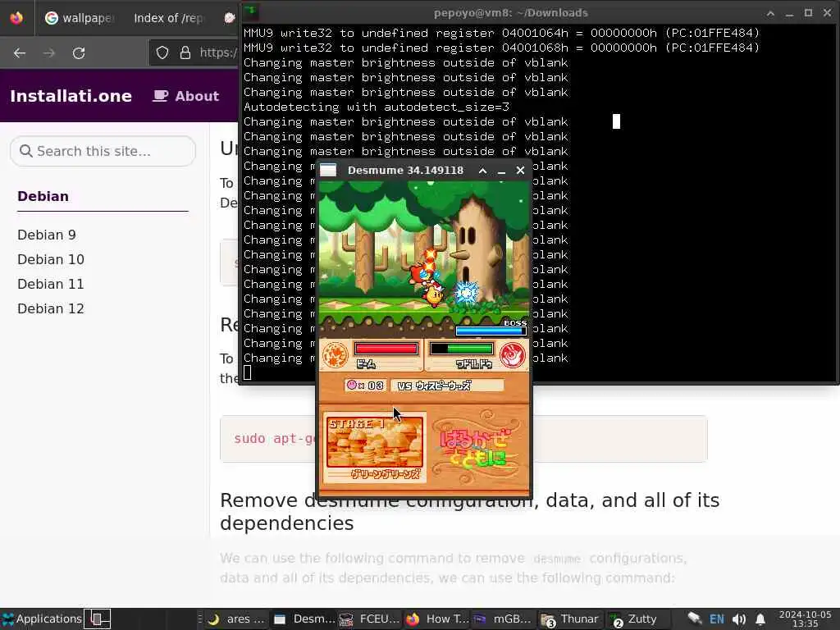Minimize the terminal window
Viewport: 840px width, 630px height.
pyautogui.click(x=789, y=13)
